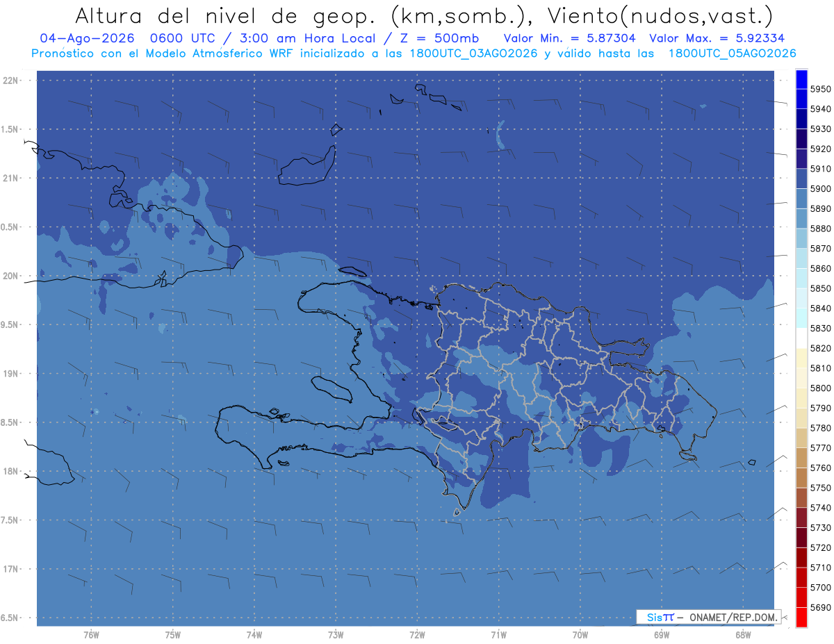Screen dimensions: 834x644
Task: Click the "71W" longitude label
Action: pos(498,635)
